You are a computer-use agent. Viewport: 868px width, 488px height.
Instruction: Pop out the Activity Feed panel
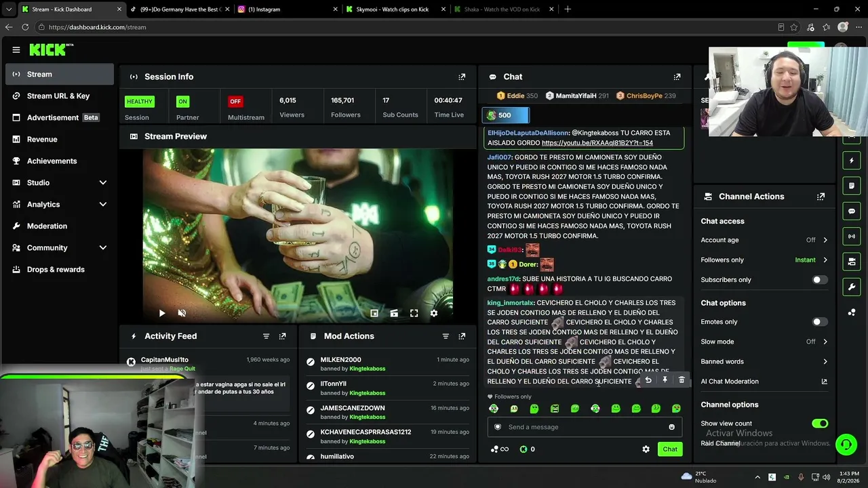282,336
